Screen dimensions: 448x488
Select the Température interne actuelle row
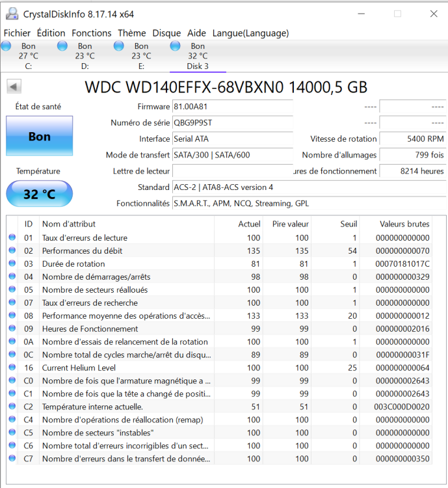pyautogui.click(x=127, y=407)
